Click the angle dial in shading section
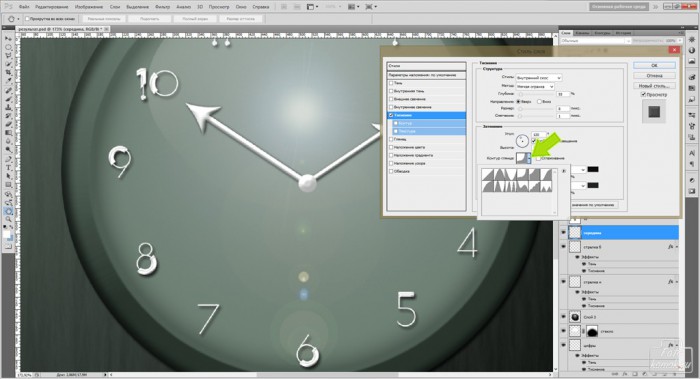The height and width of the screenshot is (379, 700). pos(522,141)
